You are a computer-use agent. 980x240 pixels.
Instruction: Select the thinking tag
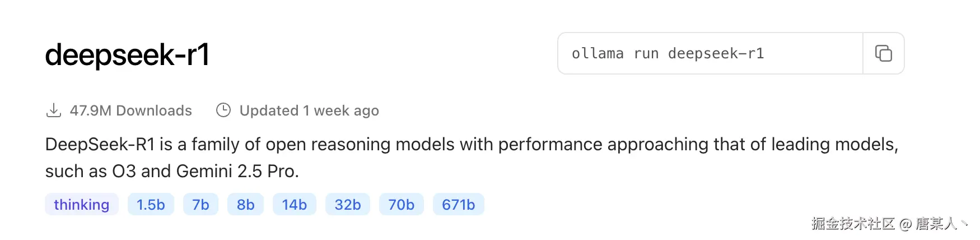(x=81, y=205)
